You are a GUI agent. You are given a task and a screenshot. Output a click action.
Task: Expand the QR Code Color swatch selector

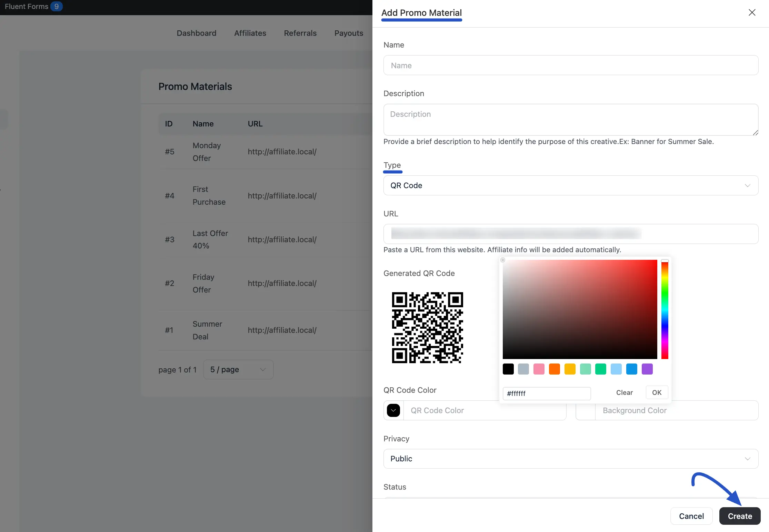(393, 410)
